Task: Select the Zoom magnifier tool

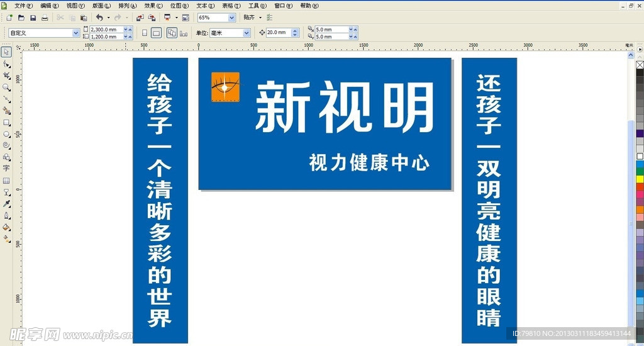Action: [x=6, y=87]
